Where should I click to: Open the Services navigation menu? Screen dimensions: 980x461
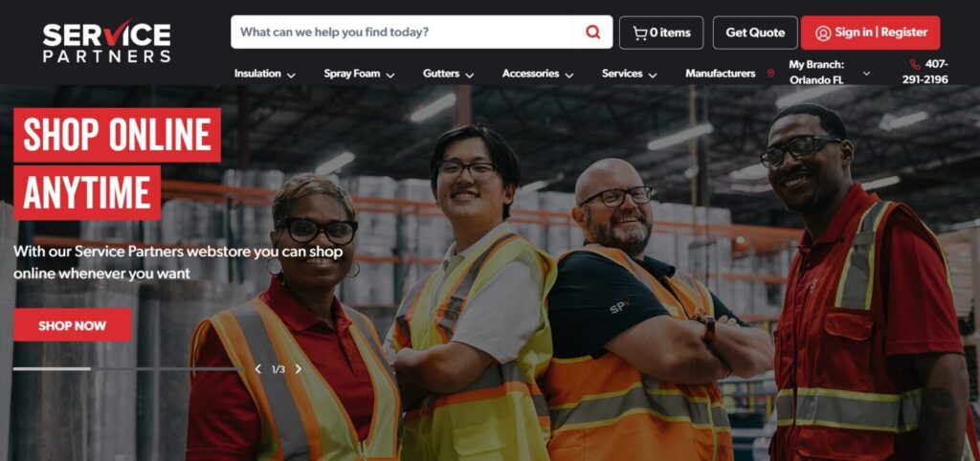coord(630,74)
